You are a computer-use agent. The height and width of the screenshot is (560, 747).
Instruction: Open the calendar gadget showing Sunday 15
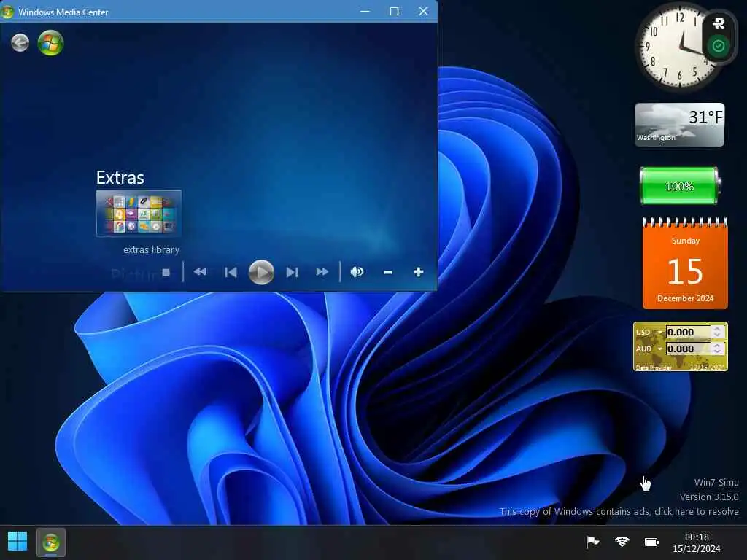685,263
